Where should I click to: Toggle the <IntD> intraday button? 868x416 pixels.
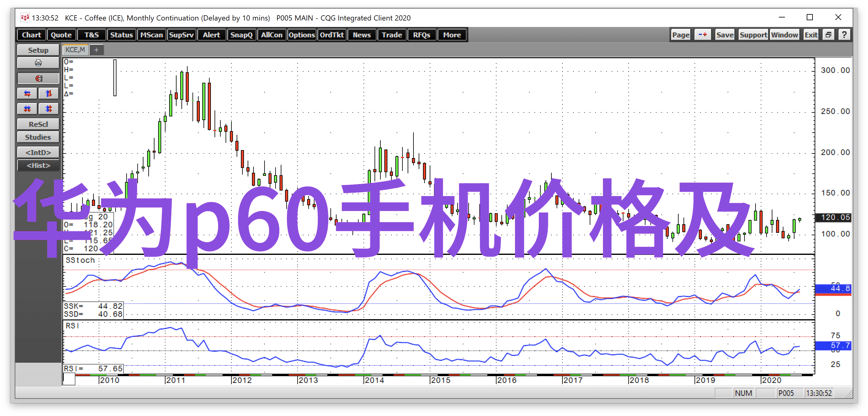coord(38,152)
